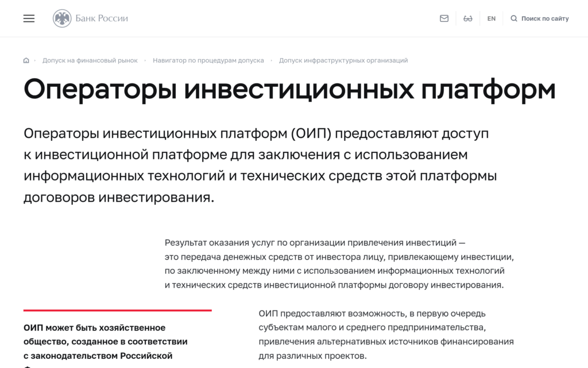Viewport: 588px width, 368px height.
Task: Enable visually impaired version glasses icon
Action: [x=467, y=18]
